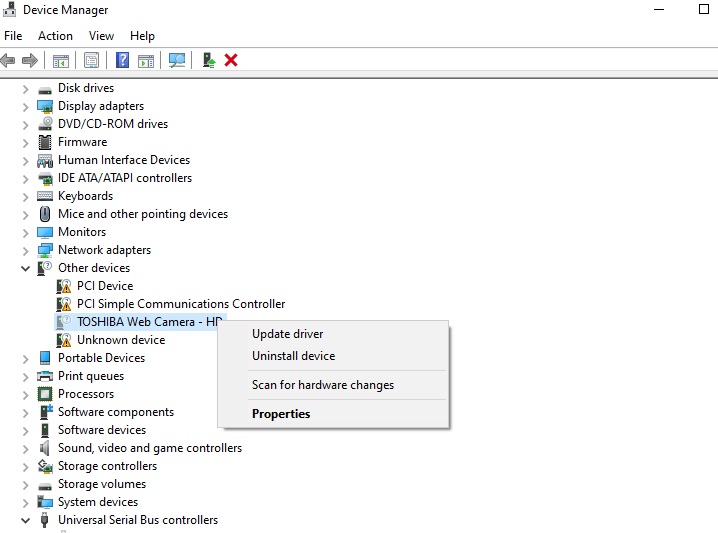This screenshot has height=533, width=718.
Task: Select Human Interface Devices label
Action: pos(124,160)
